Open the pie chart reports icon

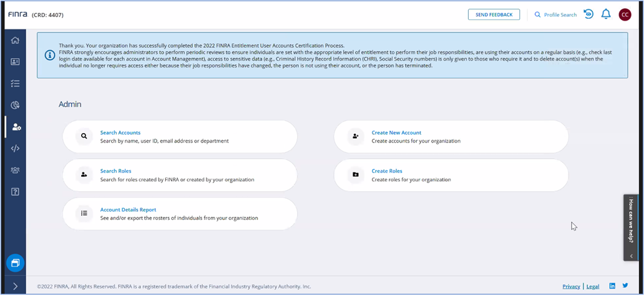tap(15, 105)
